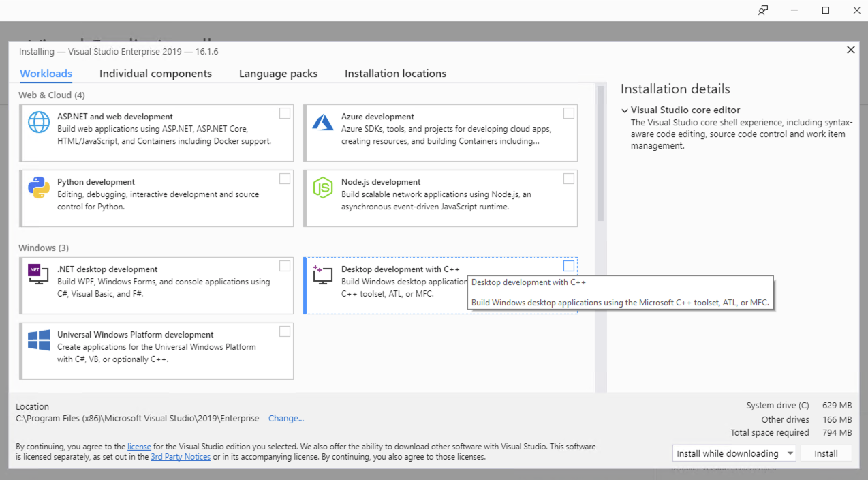Click the .NET desktop development icon

click(38, 273)
